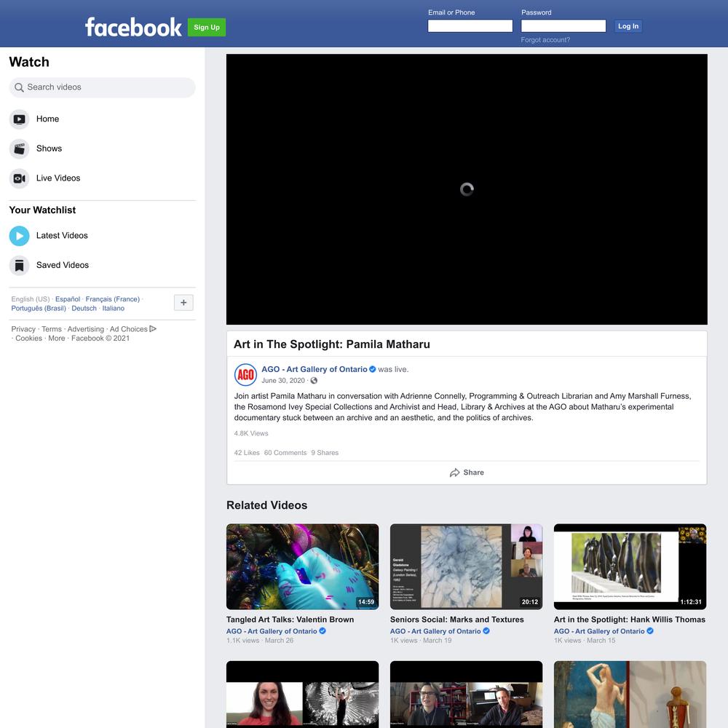Viewport: 728px width, 728px height.
Task: Click the 1:12:31 duration badge
Action: coord(691,602)
